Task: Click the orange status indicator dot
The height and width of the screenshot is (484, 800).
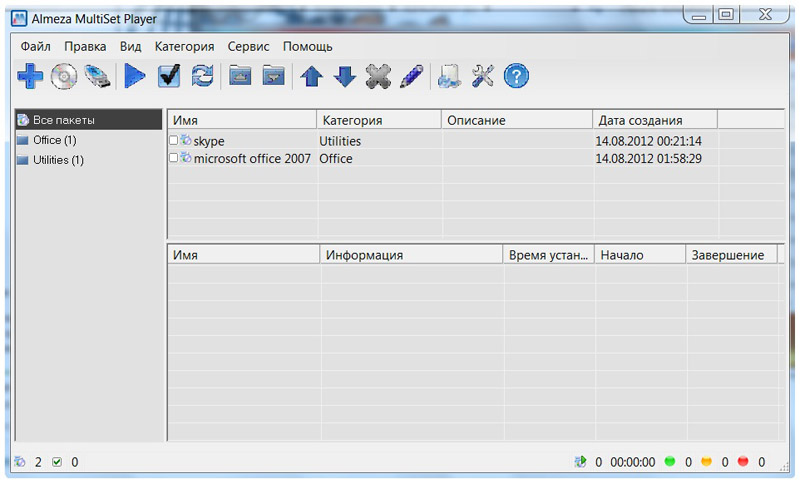Action: tap(707, 462)
